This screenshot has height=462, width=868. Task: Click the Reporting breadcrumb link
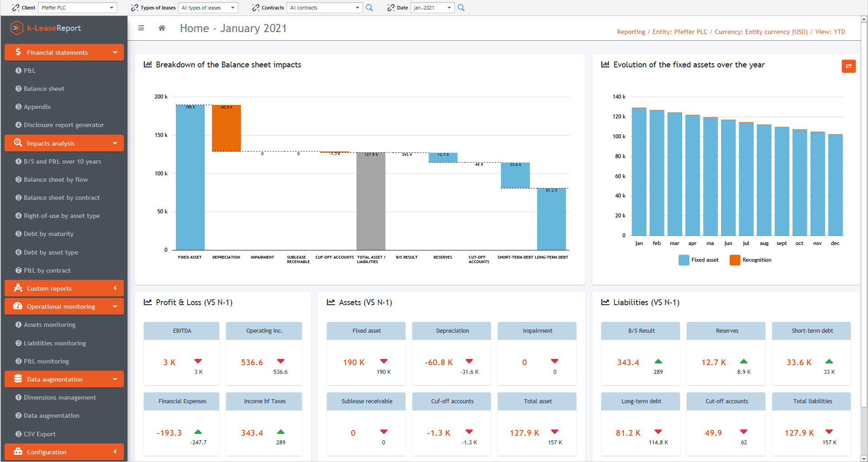tap(631, 32)
